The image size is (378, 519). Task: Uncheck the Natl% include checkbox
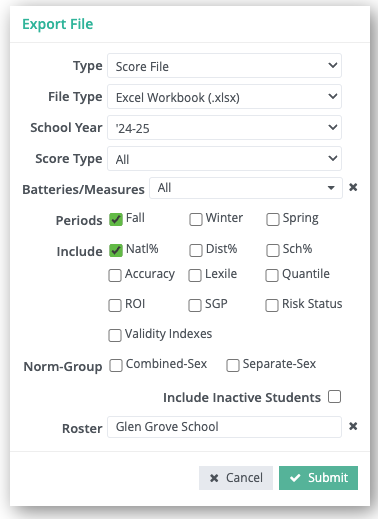tap(116, 251)
